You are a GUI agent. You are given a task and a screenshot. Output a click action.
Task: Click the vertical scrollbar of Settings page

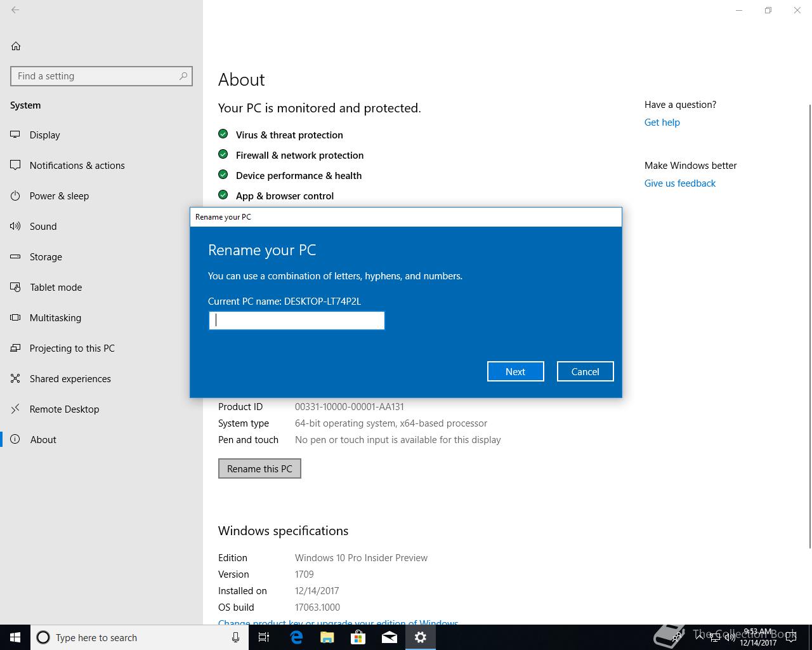click(x=809, y=325)
